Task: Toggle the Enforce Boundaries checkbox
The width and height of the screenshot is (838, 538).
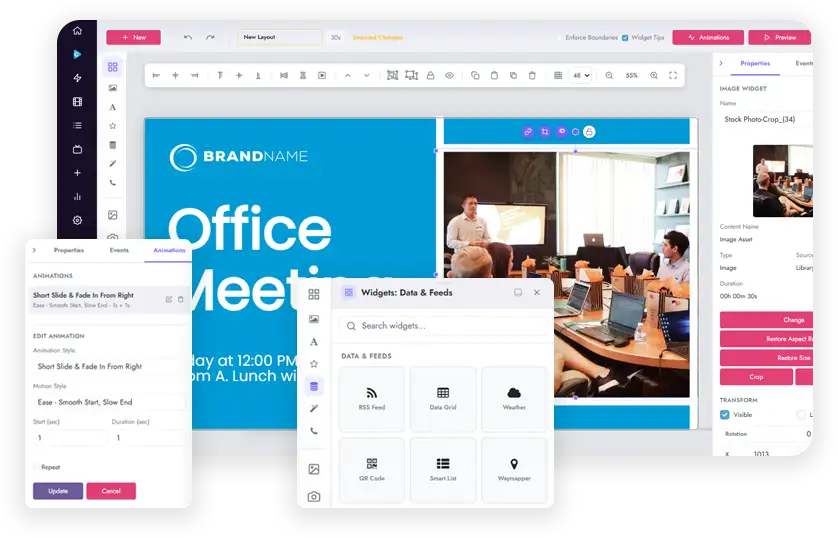Action: 559,38
